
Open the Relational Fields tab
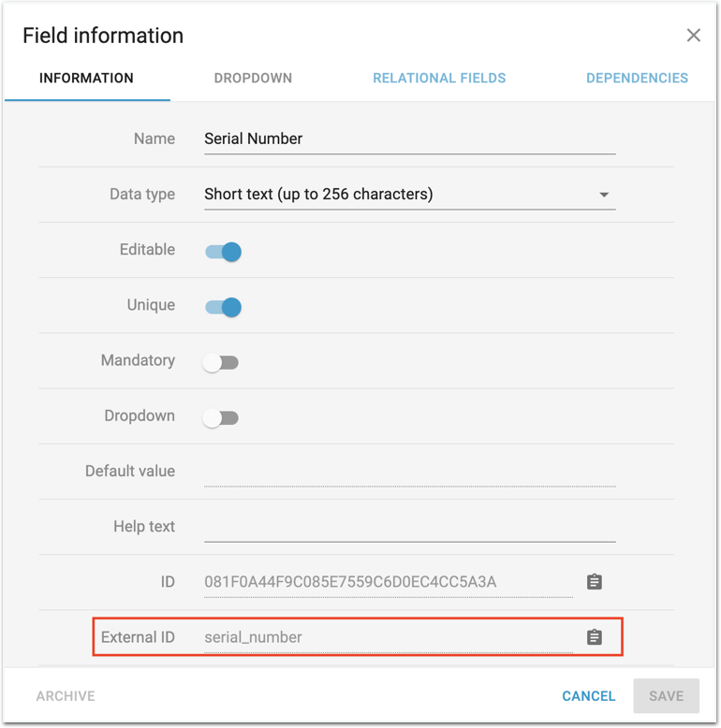(x=439, y=79)
